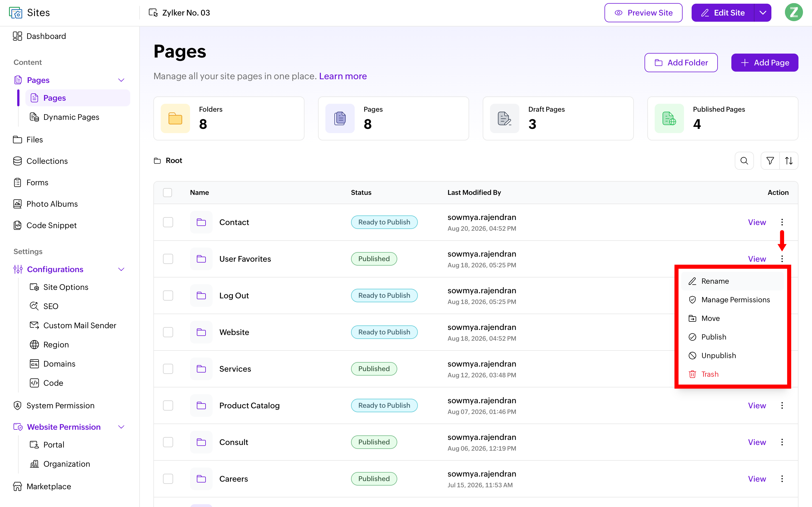Select Move in the context menu
The height and width of the screenshot is (507, 812).
[x=733, y=318]
